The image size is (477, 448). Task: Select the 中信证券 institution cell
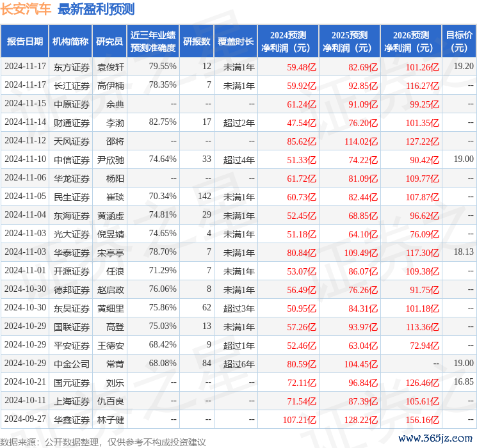[72, 159]
